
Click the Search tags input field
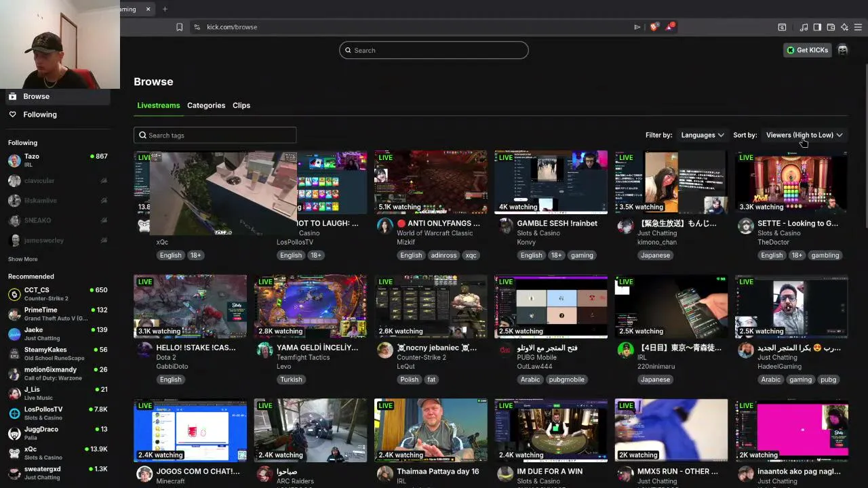click(215, 135)
